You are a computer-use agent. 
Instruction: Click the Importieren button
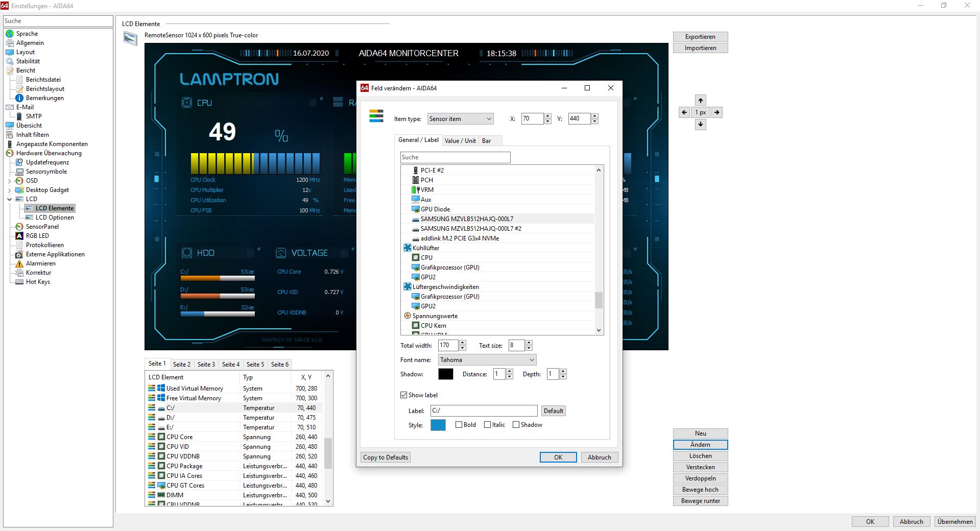[700, 48]
